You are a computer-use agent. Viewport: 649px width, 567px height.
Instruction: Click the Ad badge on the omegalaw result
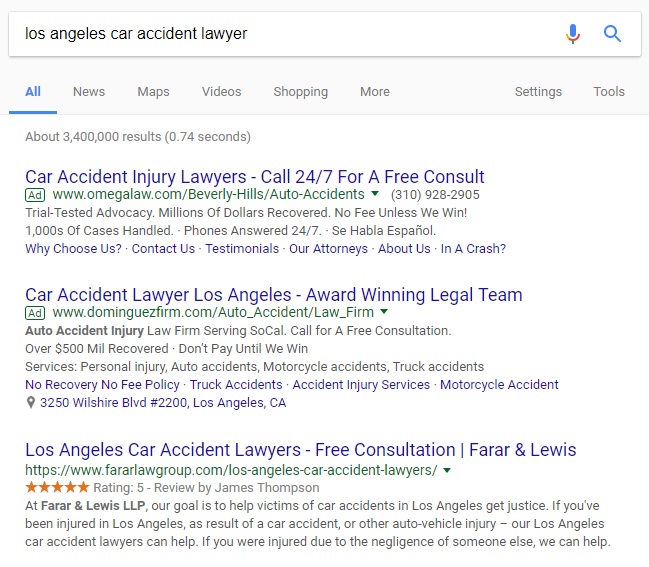tap(35, 195)
